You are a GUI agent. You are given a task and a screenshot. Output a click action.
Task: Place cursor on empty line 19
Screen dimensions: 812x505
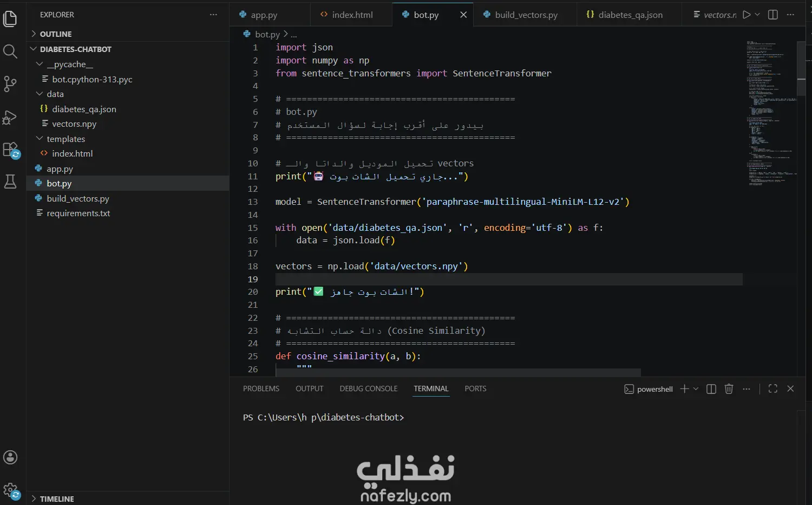(509, 279)
